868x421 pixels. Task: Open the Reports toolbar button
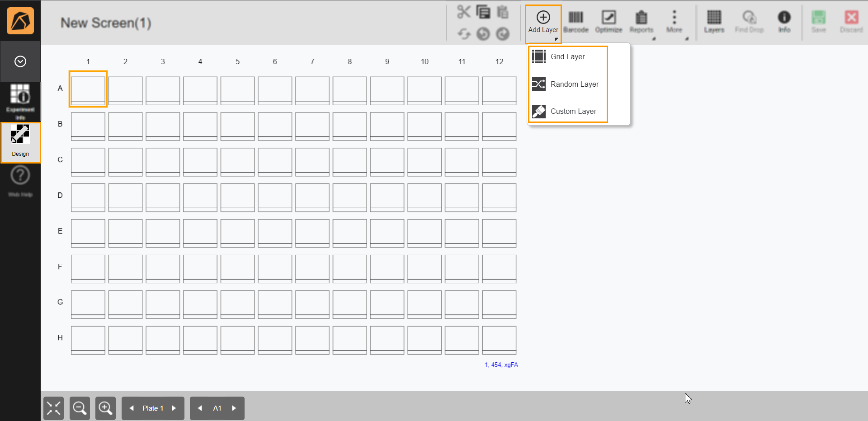coord(641,22)
